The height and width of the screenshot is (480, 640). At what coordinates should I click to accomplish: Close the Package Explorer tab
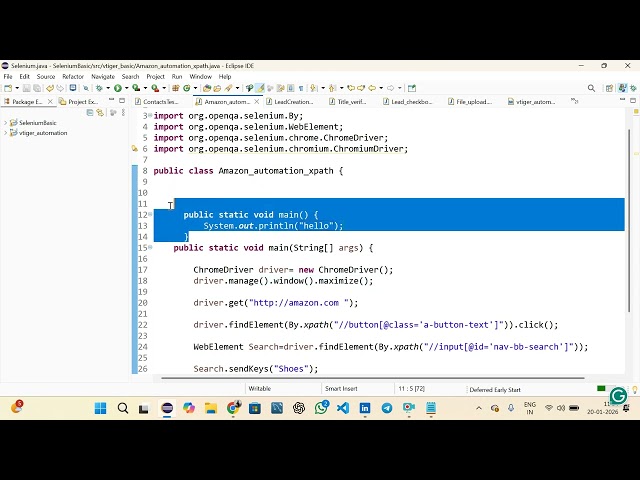50,101
